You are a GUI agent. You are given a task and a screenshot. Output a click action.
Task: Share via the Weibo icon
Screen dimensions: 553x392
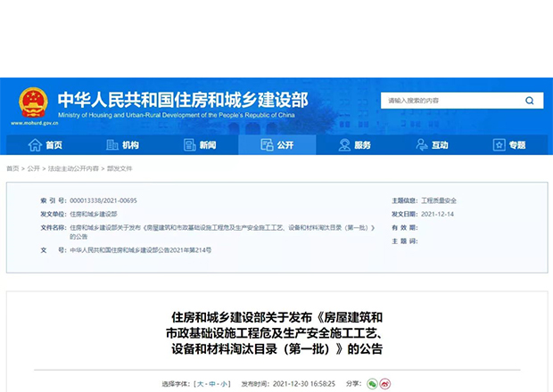384,384
